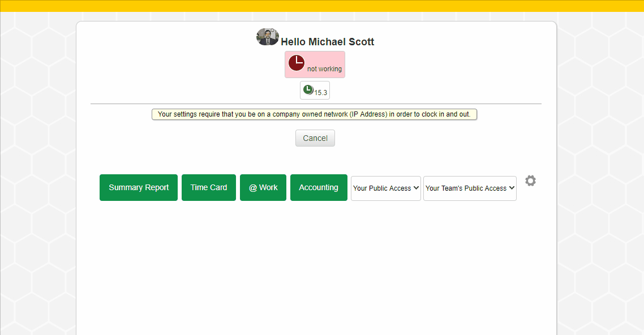Open the Summary Report
Image resolution: width=644 pixels, height=335 pixels.
pyautogui.click(x=139, y=188)
